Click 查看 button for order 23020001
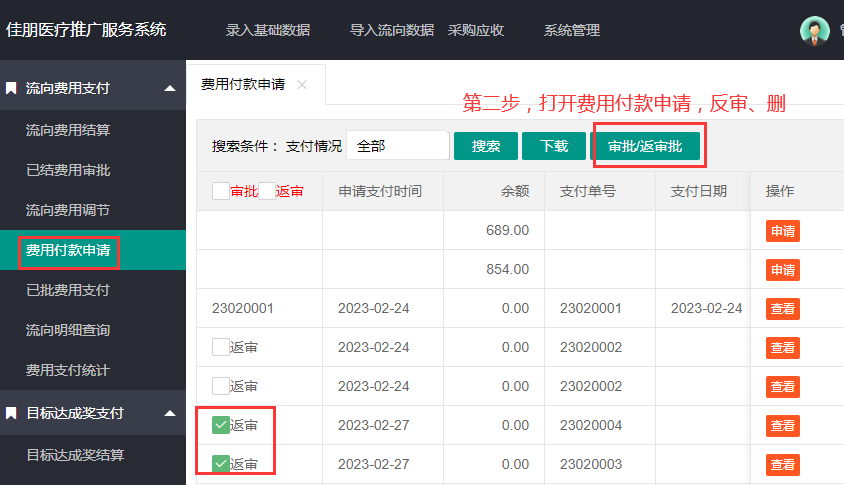 click(x=782, y=309)
